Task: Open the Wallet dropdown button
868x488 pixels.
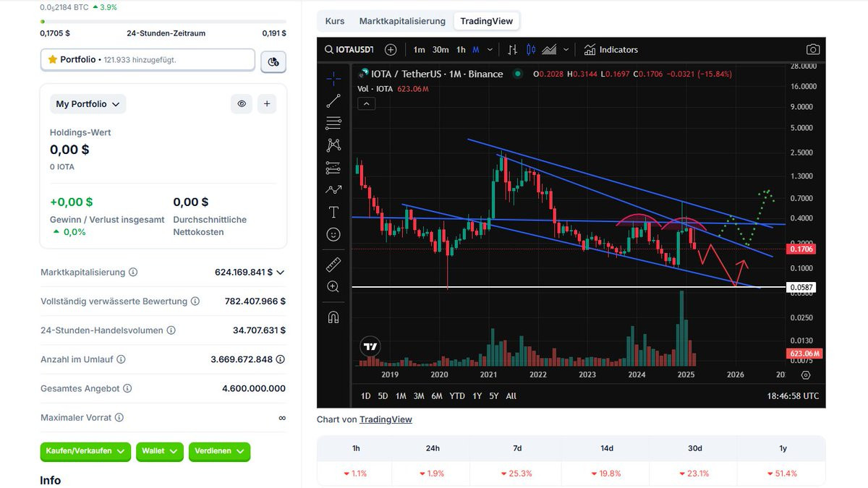Action: (160, 451)
